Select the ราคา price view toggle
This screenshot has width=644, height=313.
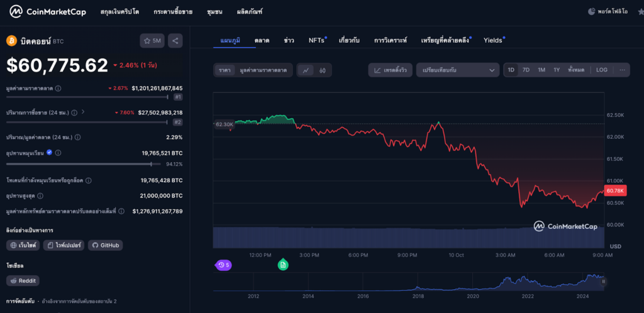(225, 70)
